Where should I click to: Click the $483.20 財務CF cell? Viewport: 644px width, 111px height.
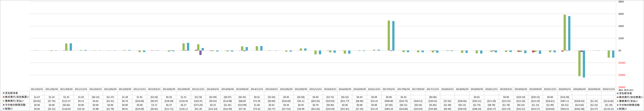click(389, 109)
